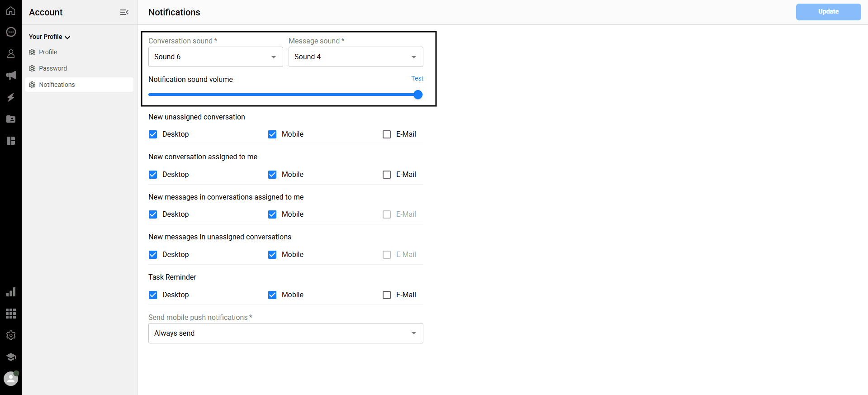Image resolution: width=868 pixels, height=395 pixels.
Task: Click gear icon beside Password
Action: [x=32, y=68]
